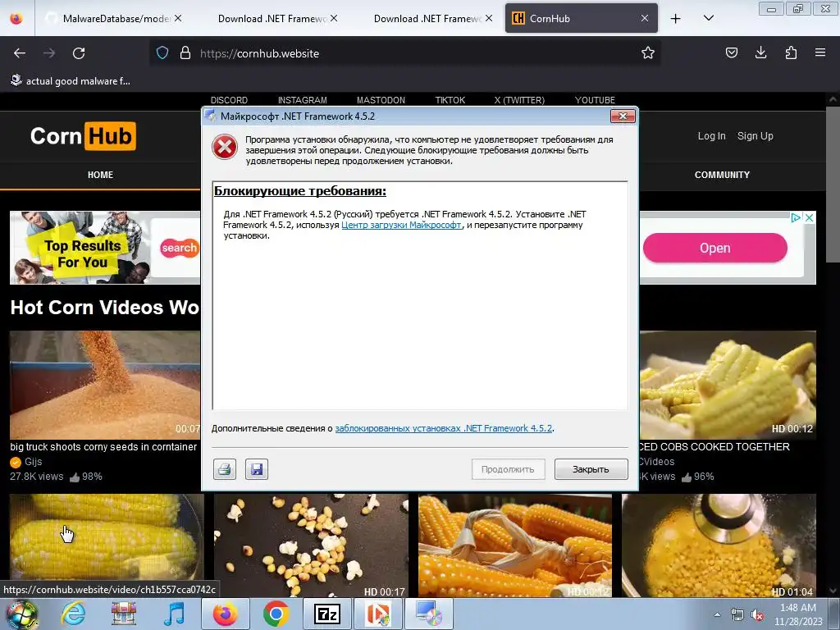
Task: Click the greyed-out Продолжить button
Action: 508,469
